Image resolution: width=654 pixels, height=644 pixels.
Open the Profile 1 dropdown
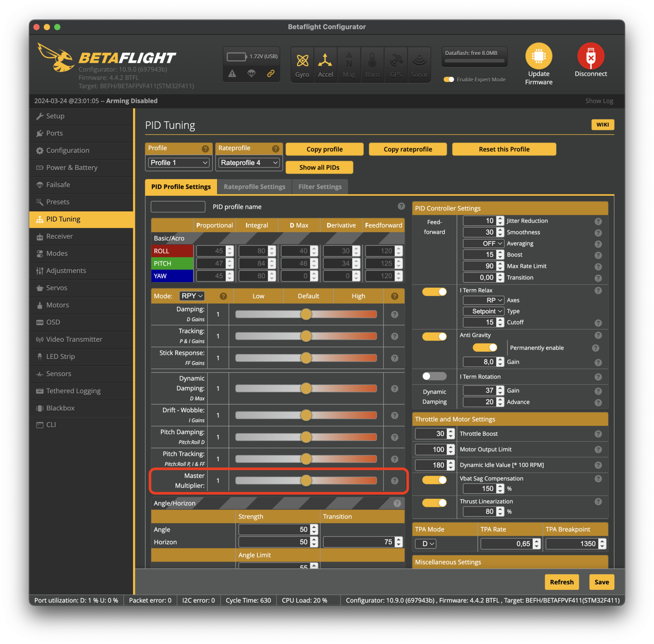179,163
